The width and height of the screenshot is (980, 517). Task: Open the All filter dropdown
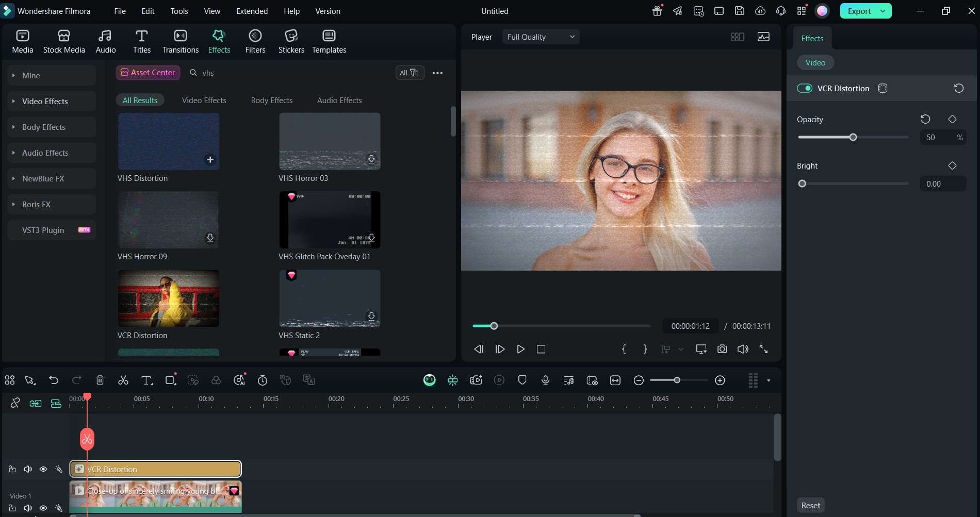click(410, 73)
